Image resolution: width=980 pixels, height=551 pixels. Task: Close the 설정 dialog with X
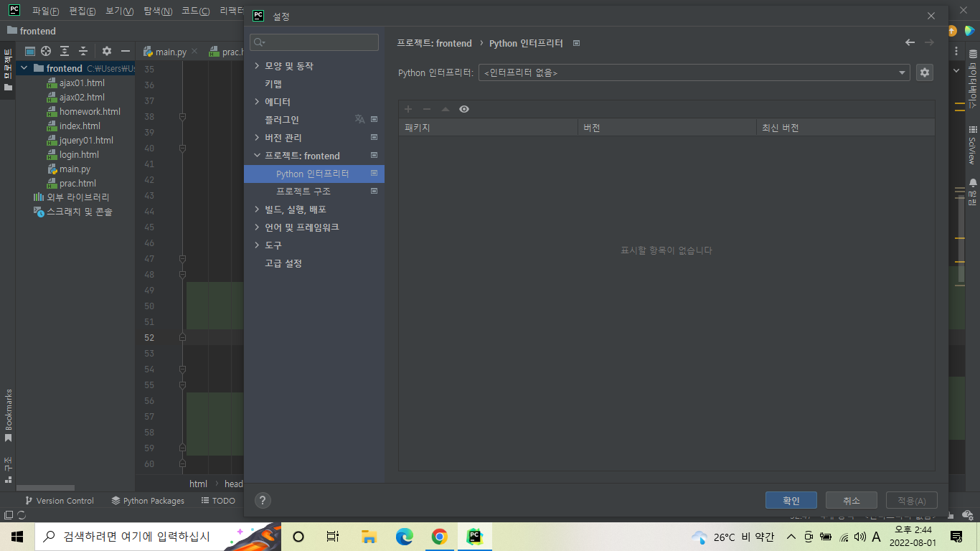(x=931, y=16)
